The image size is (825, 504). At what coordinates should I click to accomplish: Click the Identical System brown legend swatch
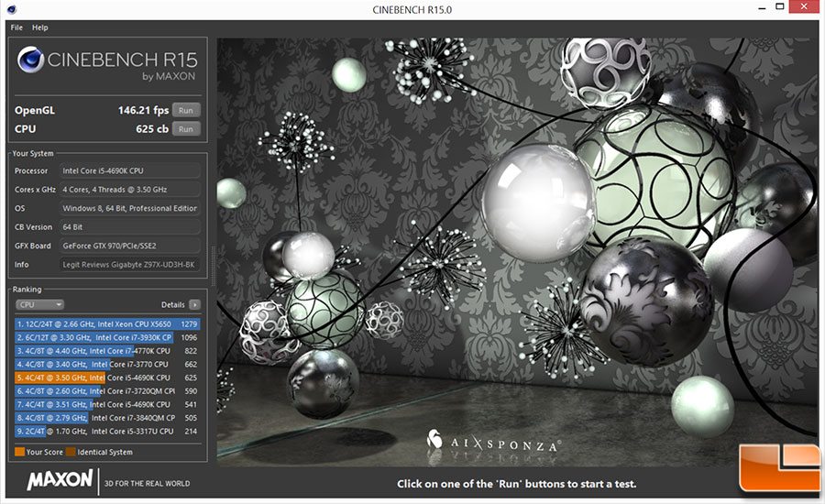(71, 452)
